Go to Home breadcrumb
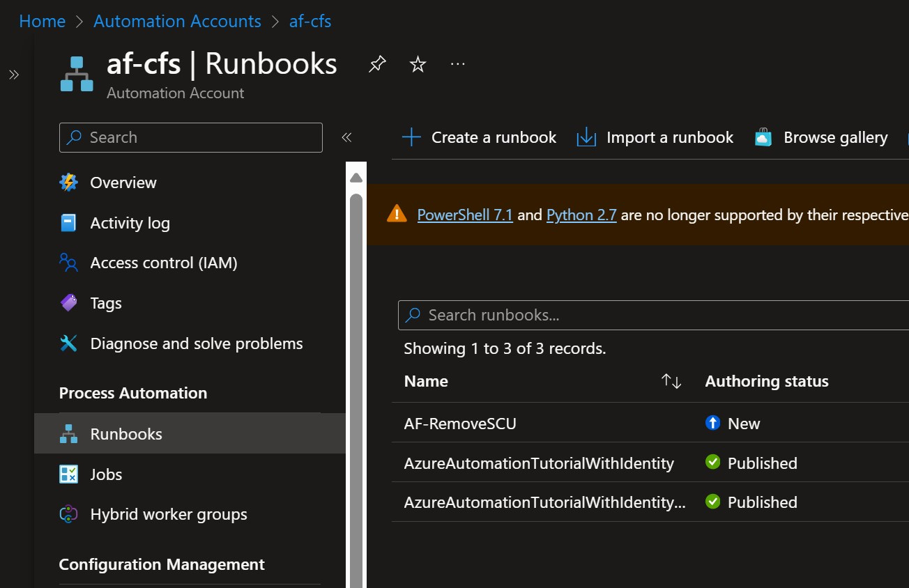Viewport: 909px width, 588px height. (x=43, y=22)
